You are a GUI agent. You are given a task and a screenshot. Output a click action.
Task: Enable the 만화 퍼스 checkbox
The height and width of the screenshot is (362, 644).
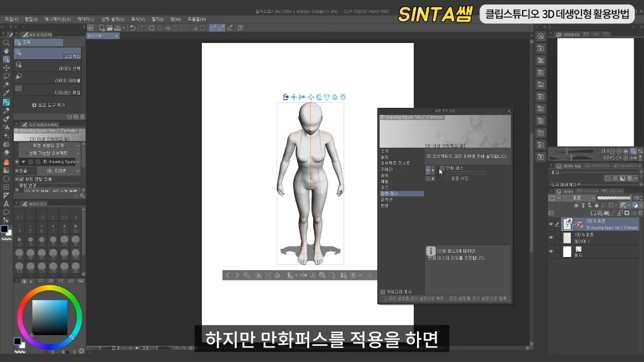[x=442, y=168]
